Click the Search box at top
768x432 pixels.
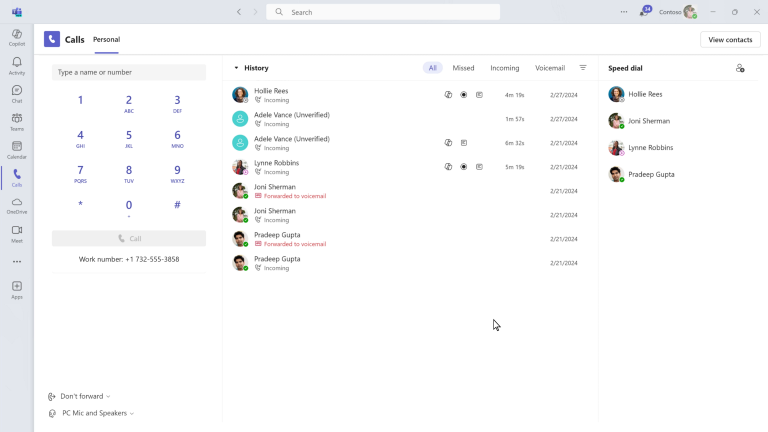click(383, 12)
